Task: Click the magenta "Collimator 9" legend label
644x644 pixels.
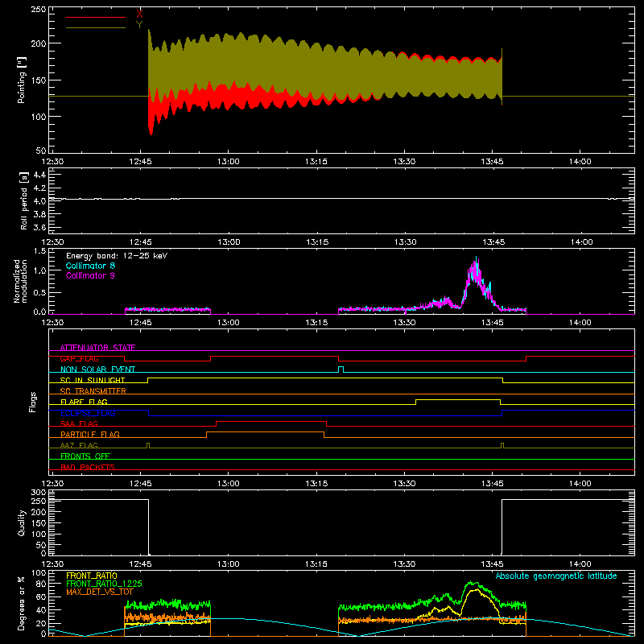Action: (x=90, y=275)
